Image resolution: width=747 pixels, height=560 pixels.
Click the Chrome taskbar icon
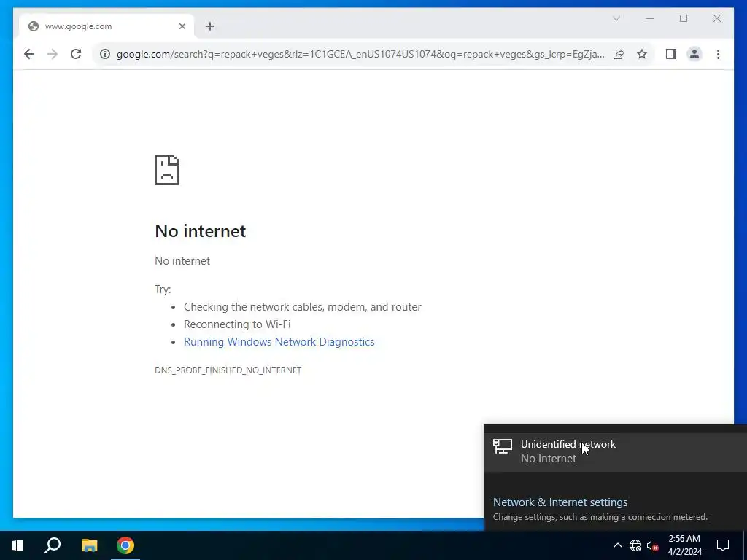[x=125, y=545]
